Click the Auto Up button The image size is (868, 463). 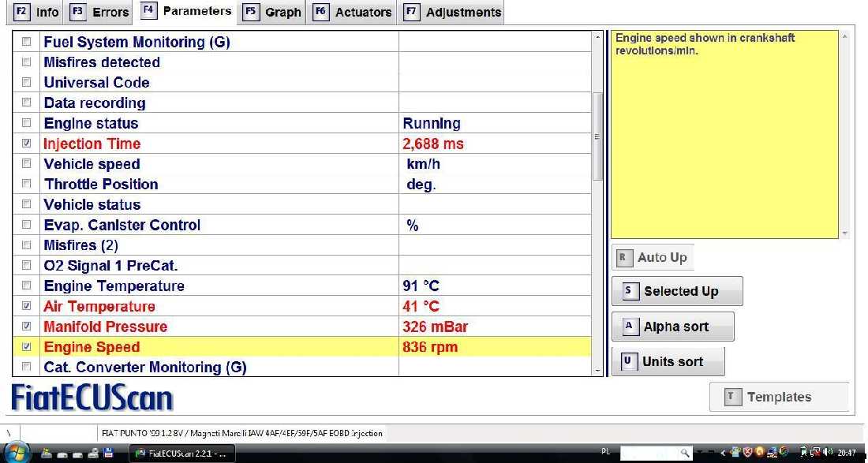(652, 257)
